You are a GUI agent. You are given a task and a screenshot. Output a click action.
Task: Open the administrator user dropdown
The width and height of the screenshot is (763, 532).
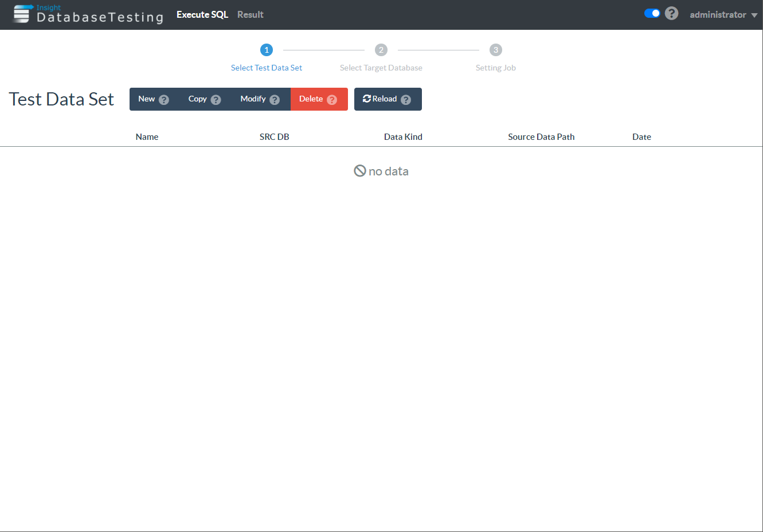click(723, 14)
